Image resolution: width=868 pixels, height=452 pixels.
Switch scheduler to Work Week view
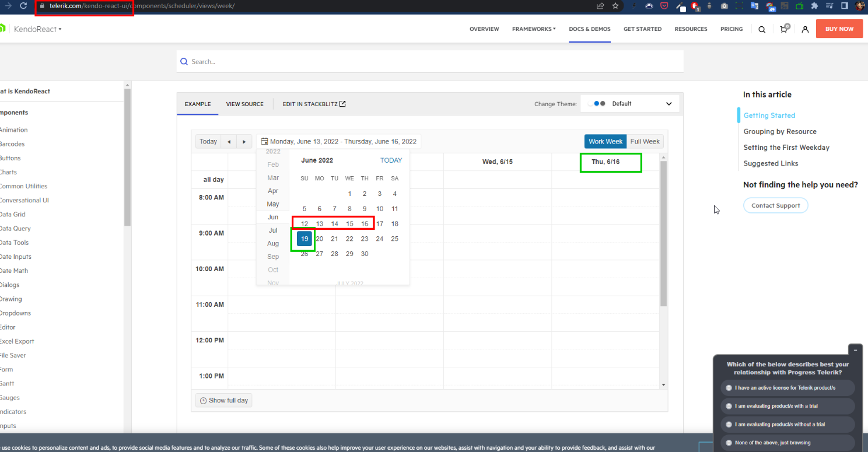coord(605,142)
